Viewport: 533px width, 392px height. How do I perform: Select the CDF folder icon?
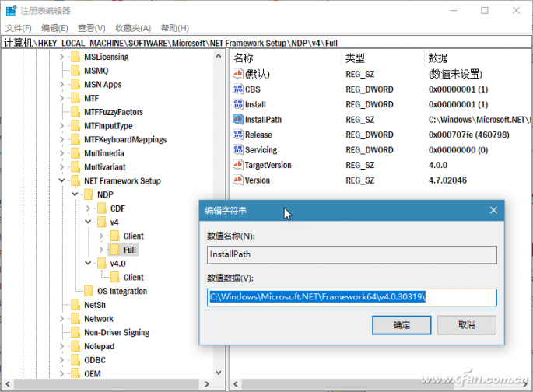tap(102, 208)
